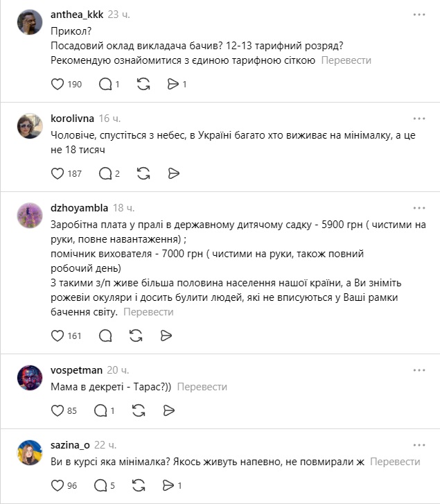This screenshot has height=504, width=440.
Task: Like the anthea_kkk comment
Action: [58, 84]
